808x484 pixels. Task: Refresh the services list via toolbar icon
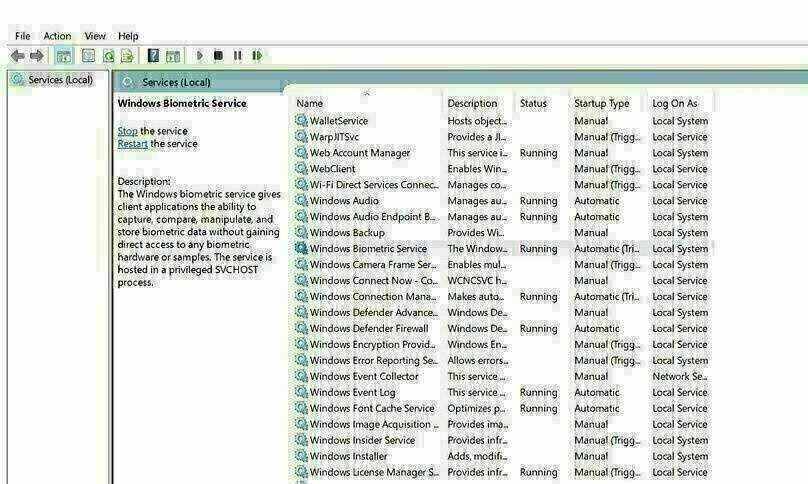(x=108, y=56)
